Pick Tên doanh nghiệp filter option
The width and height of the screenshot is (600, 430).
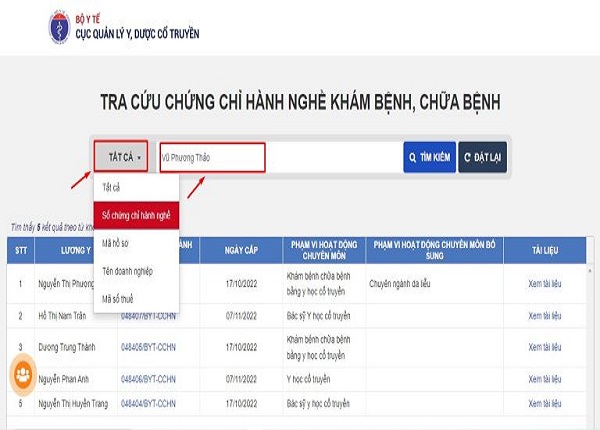[136, 271]
